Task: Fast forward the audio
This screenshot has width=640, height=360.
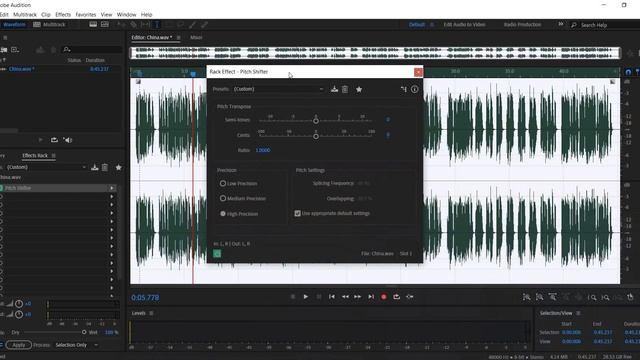Action: point(358,297)
